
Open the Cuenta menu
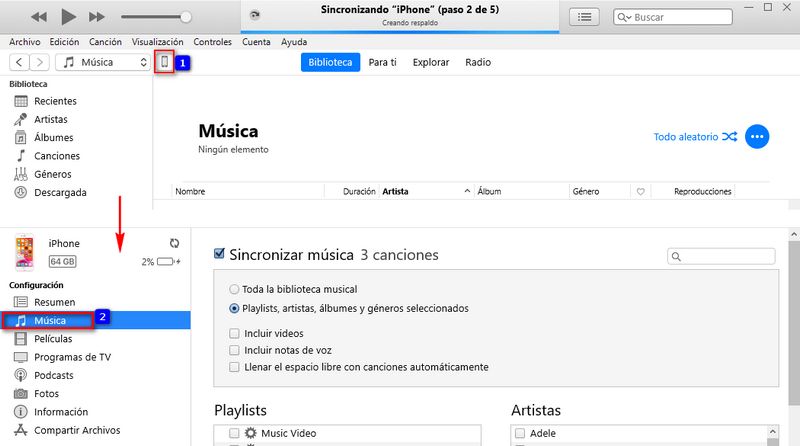pyautogui.click(x=256, y=42)
